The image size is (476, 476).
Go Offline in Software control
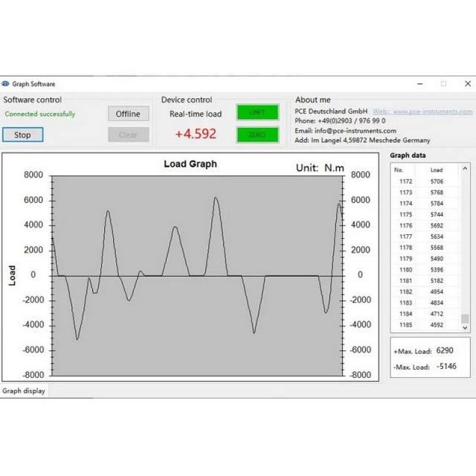click(x=129, y=114)
